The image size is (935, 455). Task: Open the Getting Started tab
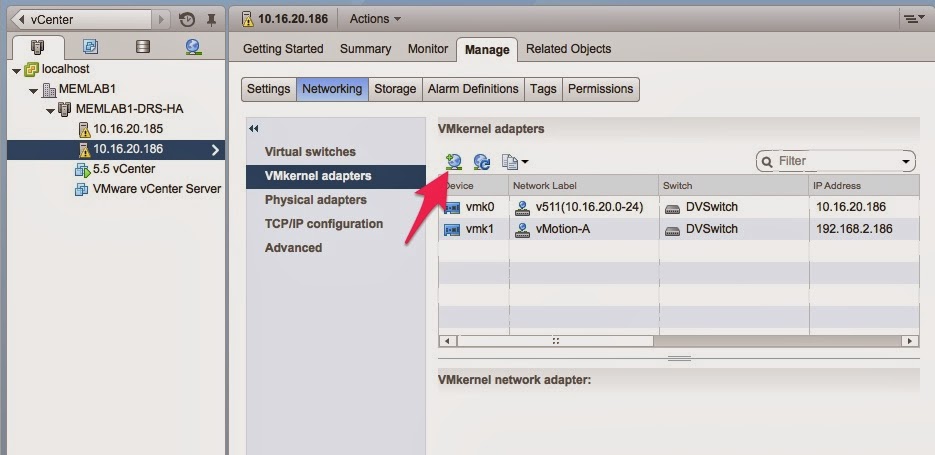283,49
